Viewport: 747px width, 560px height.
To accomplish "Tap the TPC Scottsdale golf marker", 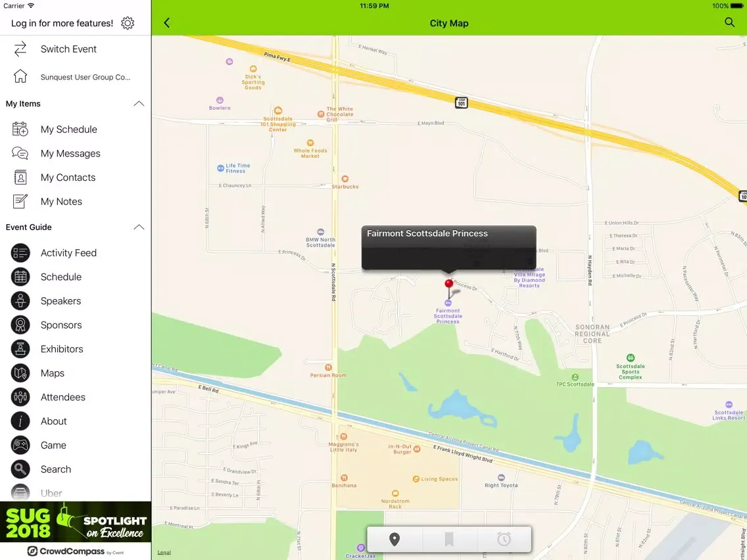I will click(x=575, y=377).
